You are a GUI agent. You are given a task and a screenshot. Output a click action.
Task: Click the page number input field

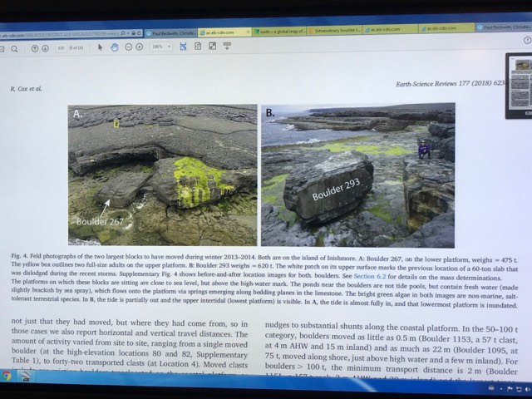62,47
